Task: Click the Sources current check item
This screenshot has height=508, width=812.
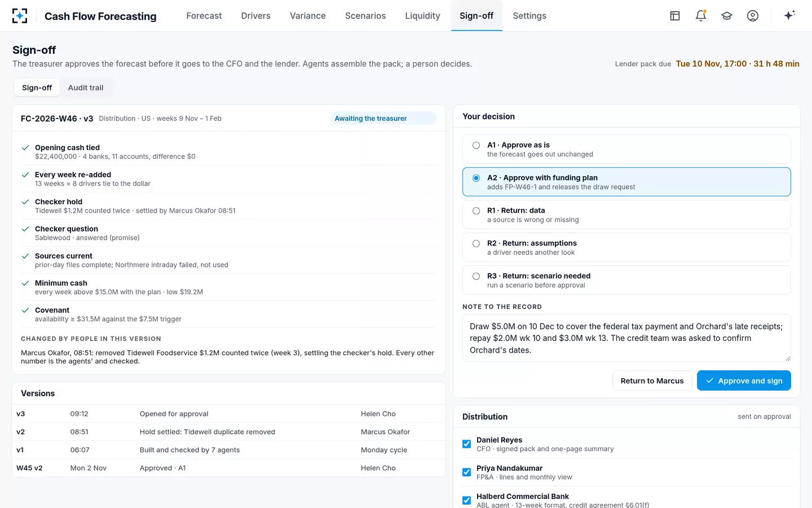Action: (228, 260)
